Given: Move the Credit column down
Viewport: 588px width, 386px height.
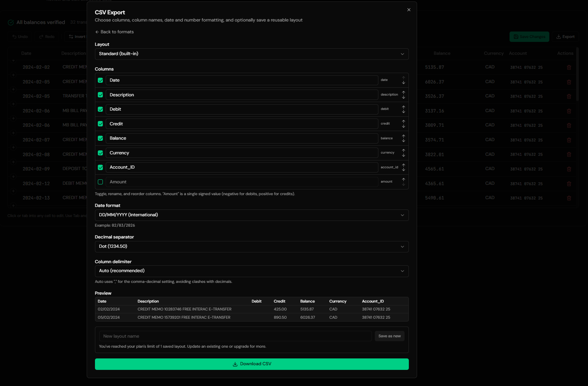Looking at the screenshot, I should 403,126.
